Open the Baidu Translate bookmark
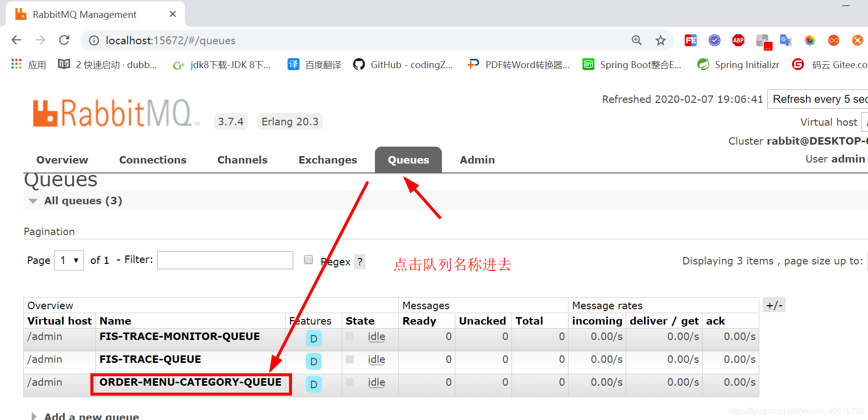 coord(314,65)
